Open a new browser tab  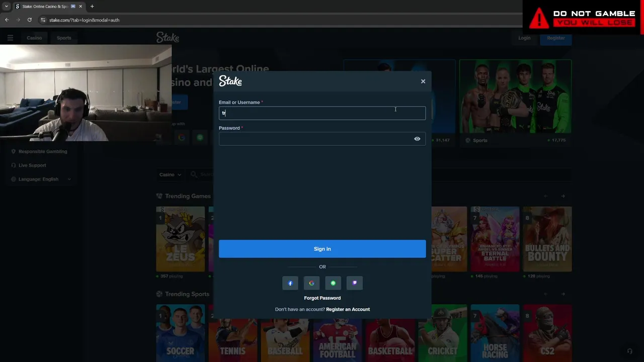[x=92, y=7]
